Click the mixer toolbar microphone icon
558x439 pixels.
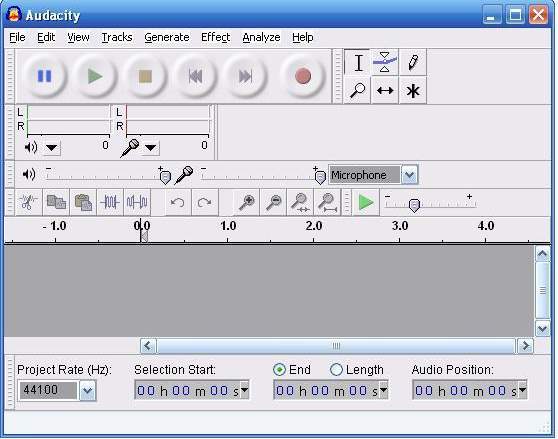[184, 175]
